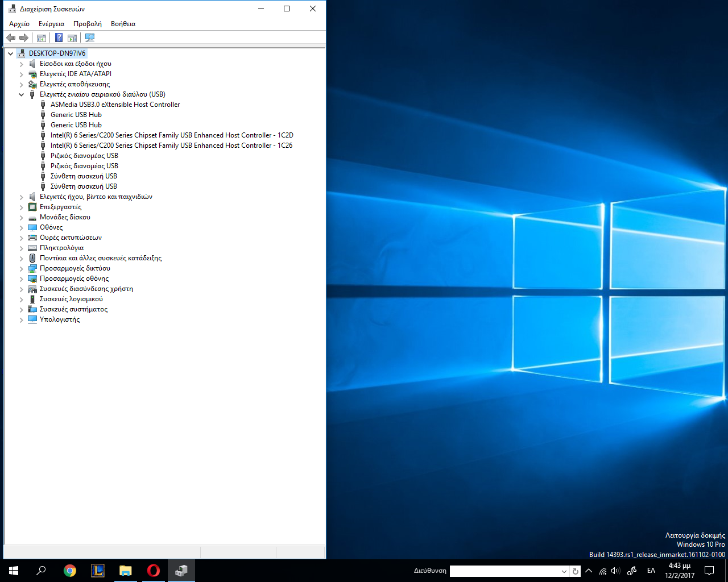Expand the Προσαρμογείς οθόνης category
Screen dimensions: 728x582
coord(22,278)
